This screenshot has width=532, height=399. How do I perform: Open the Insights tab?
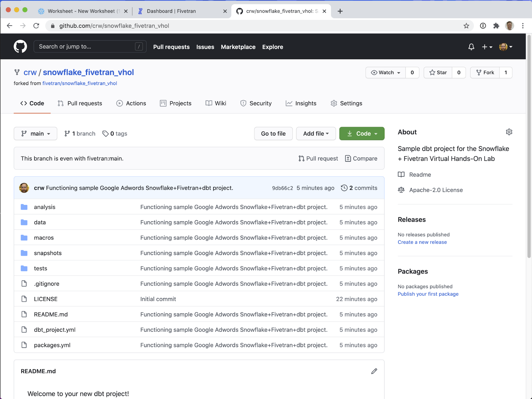[x=301, y=103]
